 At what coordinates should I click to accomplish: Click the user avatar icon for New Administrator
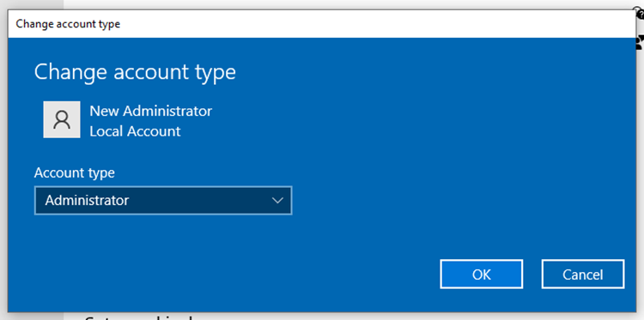point(62,119)
